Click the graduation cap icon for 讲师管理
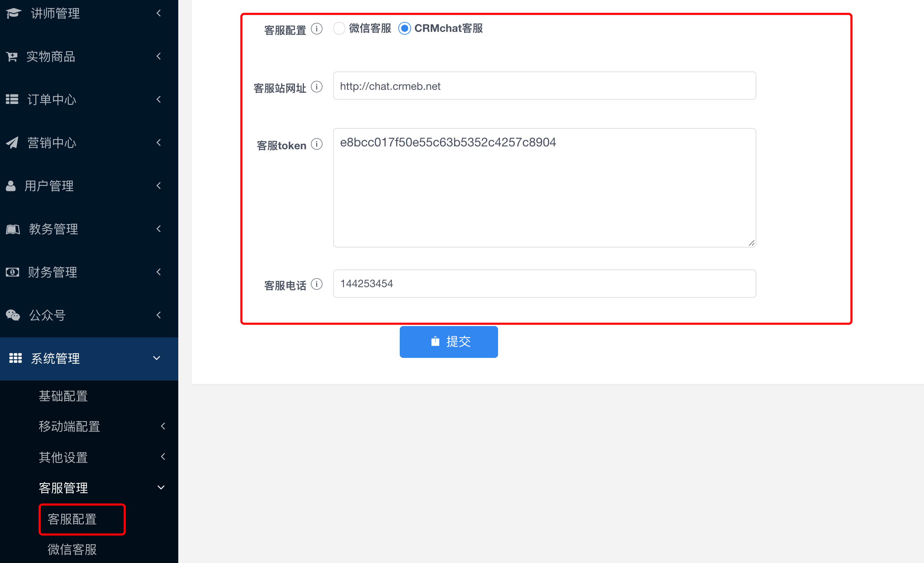The image size is (924, 563). pos(13,13)
